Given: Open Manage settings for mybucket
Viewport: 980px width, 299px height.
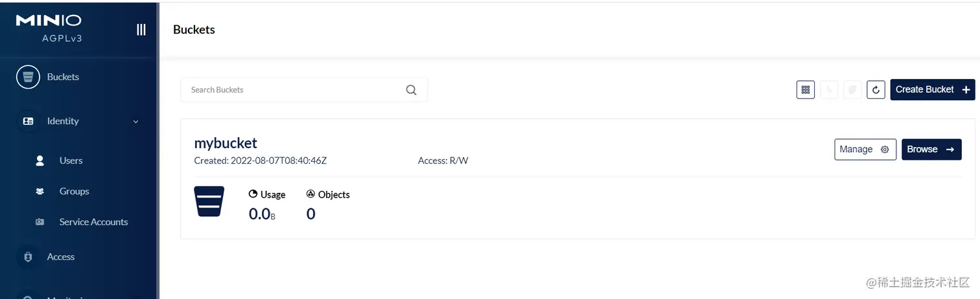Looking at the screenshot, I should pos(865,149).
